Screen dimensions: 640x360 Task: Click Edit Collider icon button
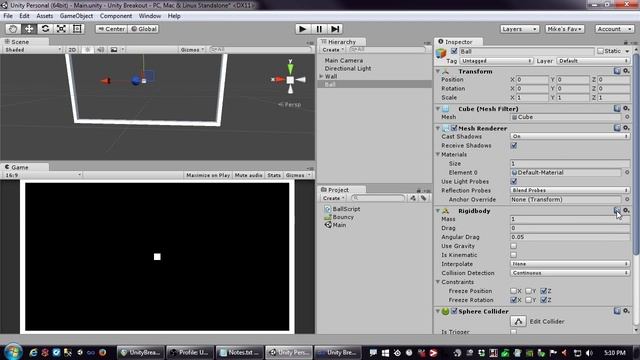tap(518, 321)
